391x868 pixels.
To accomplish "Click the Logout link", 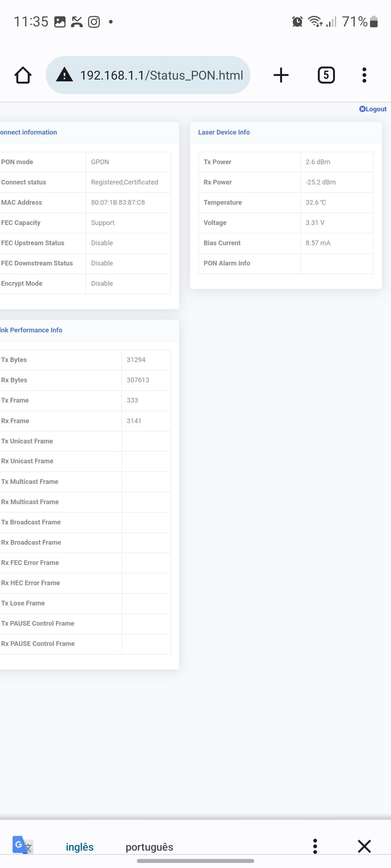I will [x=373, y=109].
